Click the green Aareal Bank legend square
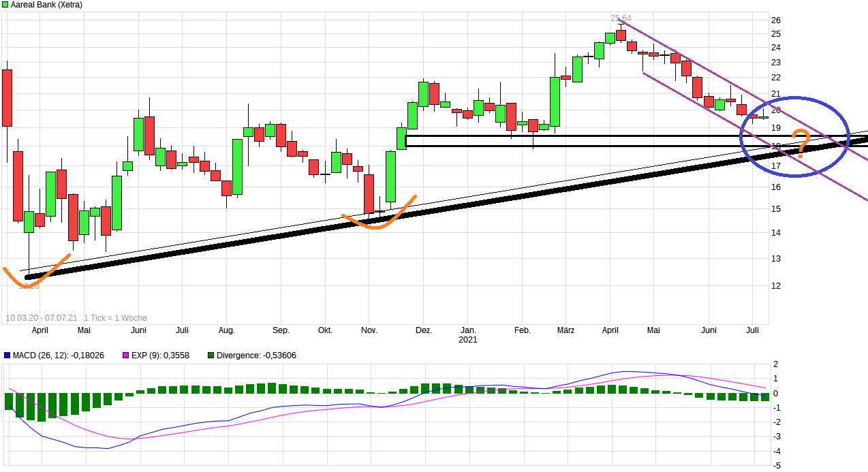This screenshot has height=472, width=868. (x=5, y=4)
